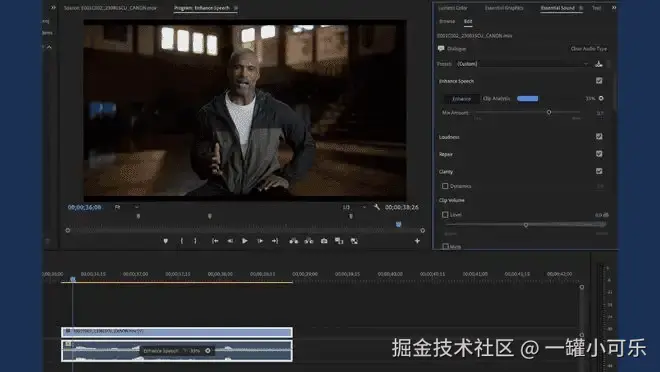The height and width of the screenshot is (372, 660).
Task: Open the Program monitor wrench settings
Action: (x=376, y=207)
